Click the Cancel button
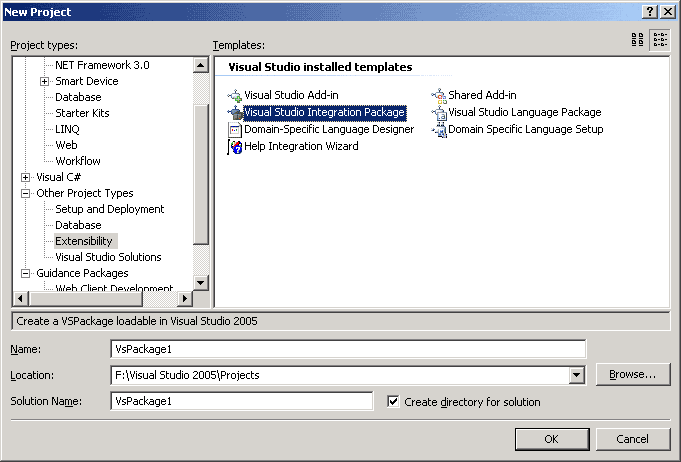 point(632,439)
